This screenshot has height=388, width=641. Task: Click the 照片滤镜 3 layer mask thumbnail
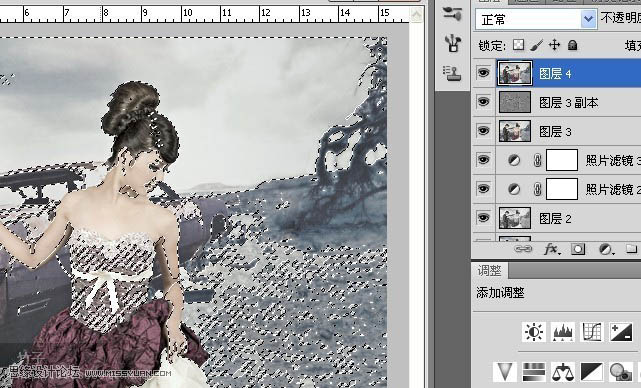[x=562, y=160]
